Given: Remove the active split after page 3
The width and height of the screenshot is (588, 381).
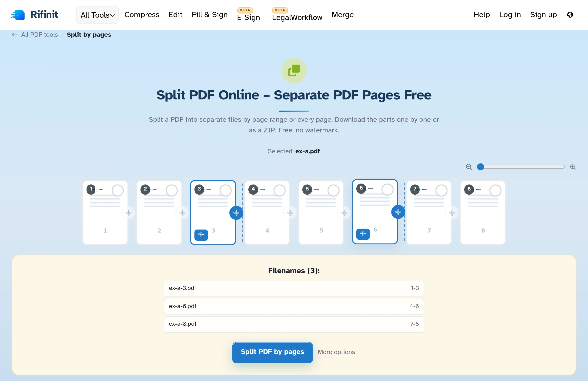Looking at the screenshot, I should (x=236, y=213).
